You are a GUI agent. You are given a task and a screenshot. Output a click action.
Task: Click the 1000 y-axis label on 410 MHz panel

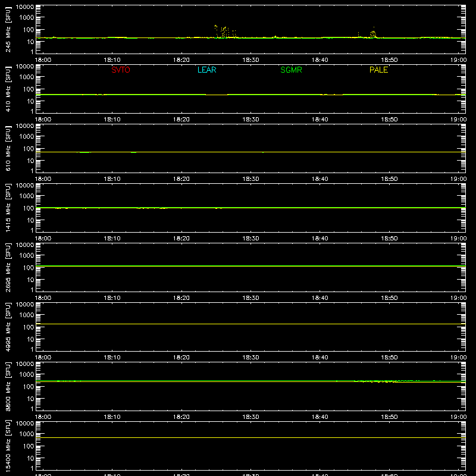pyautogui.click(x=27, y=77)
